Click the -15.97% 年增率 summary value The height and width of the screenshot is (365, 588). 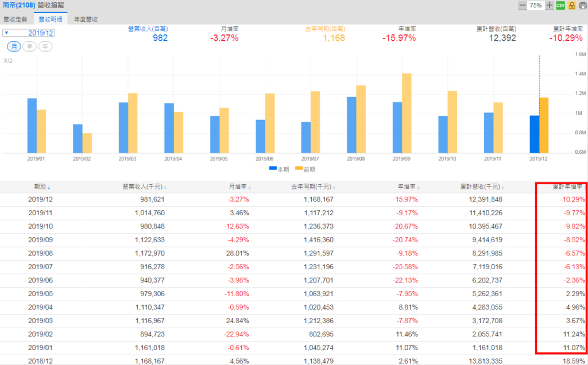click(x=399, y=38)
